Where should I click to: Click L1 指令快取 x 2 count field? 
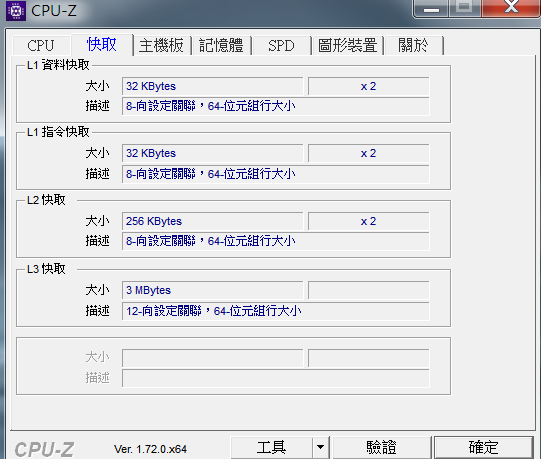pyautogui.click(x=368, y=153)
